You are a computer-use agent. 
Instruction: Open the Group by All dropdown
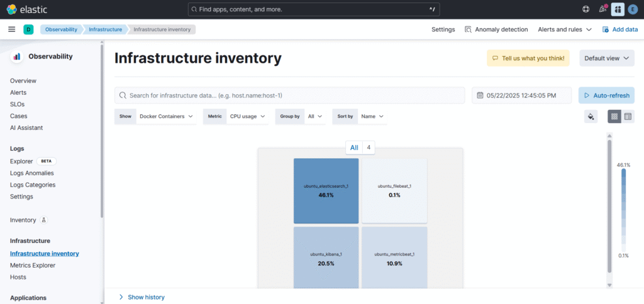tap(301, 117)
